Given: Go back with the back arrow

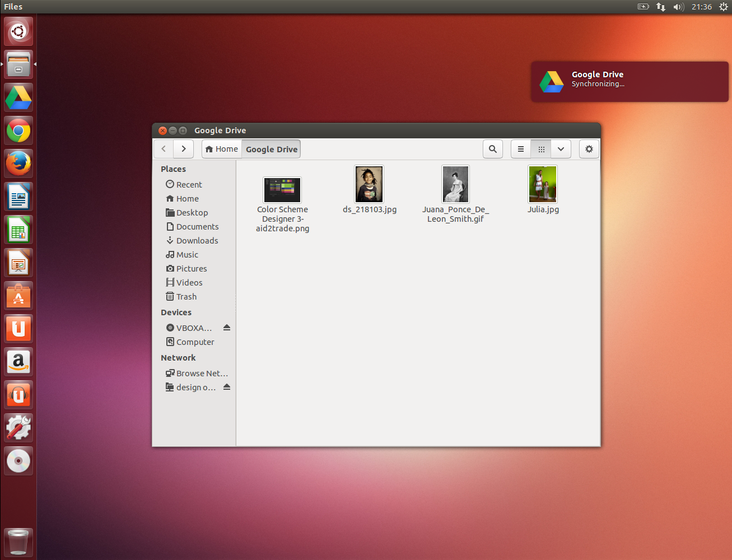Looking at the screenshot, I should point(164,149).
